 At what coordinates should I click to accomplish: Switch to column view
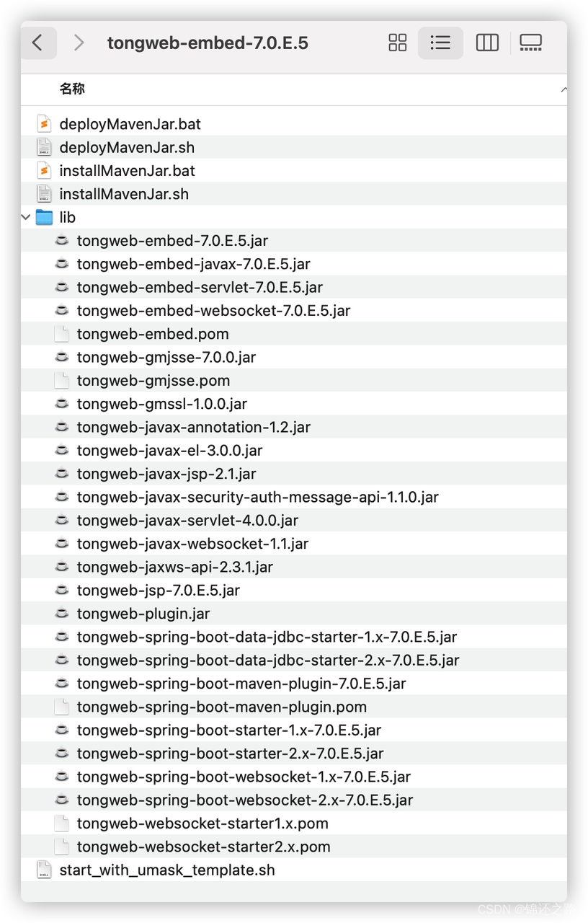tap(487, 43)
